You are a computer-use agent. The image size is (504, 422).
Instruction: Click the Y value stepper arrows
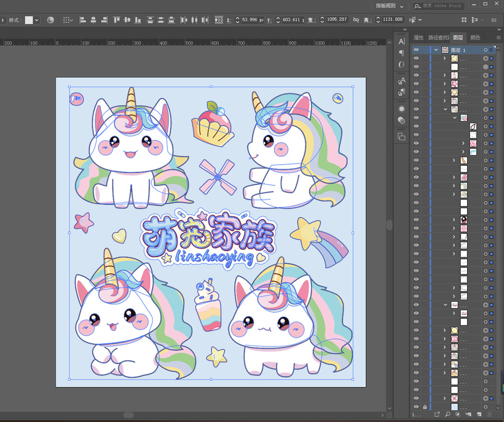(278, 20)
